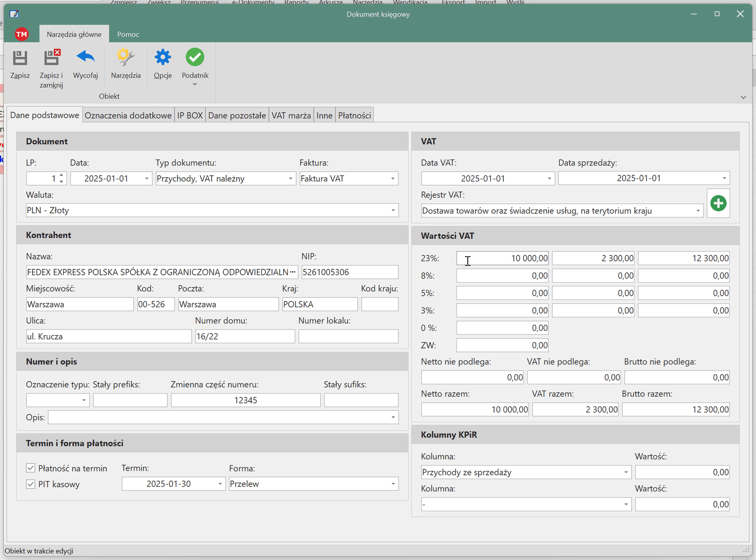Open the Narzędzia wrench tools icon
Screen dimensions: 756x560
coord(126,58)
